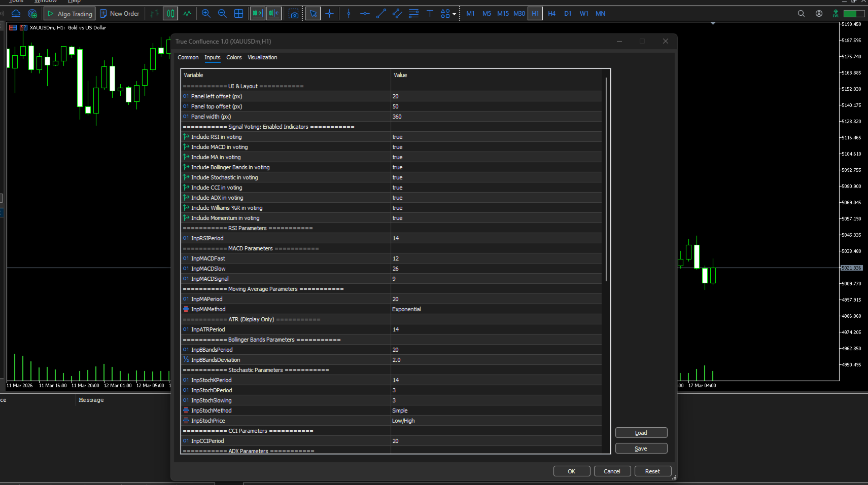This screenshot has height=485, width=868.
Task: Take a chart screenshot with camera icon
Action: [x=294, y=14]
